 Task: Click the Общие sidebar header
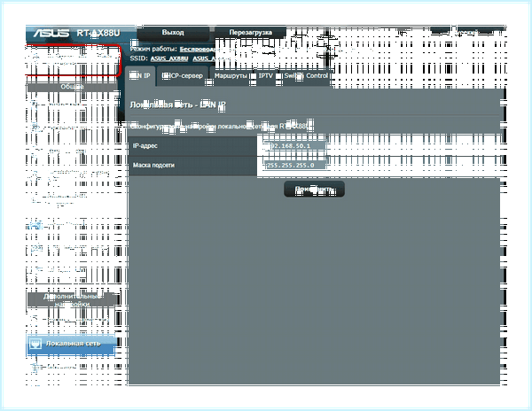pos(73,87)
